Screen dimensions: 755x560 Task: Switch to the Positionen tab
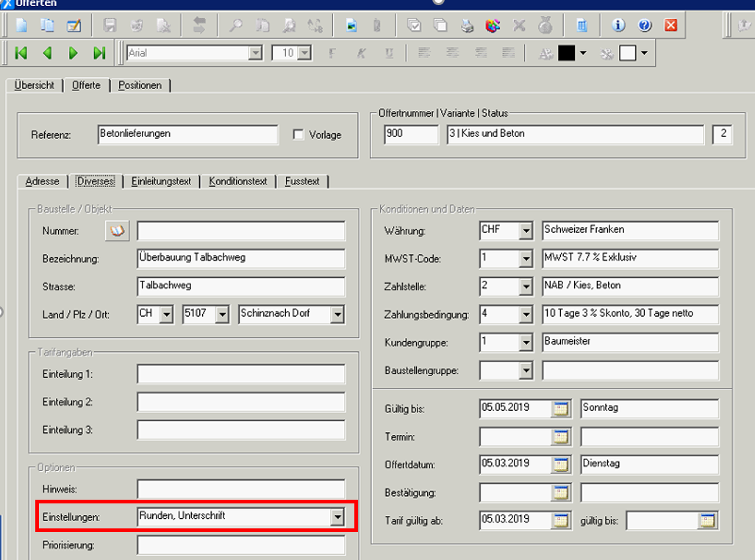[140, 85]
